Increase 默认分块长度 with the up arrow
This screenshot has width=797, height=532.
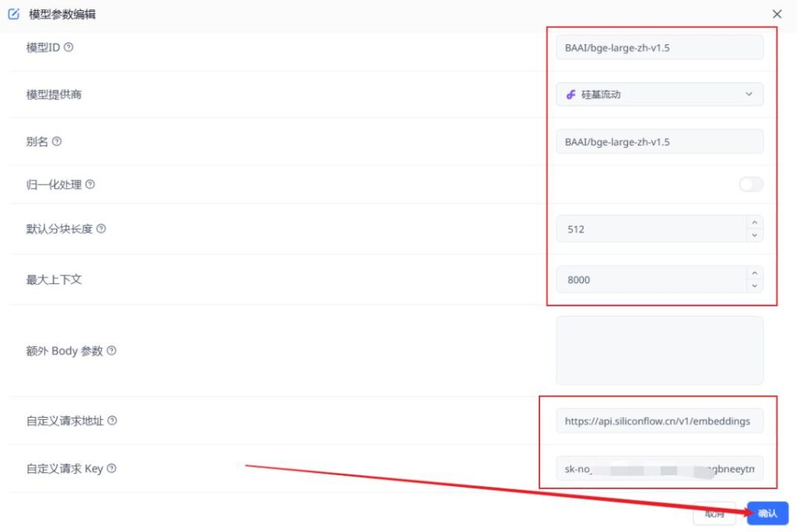coord(753,222)
